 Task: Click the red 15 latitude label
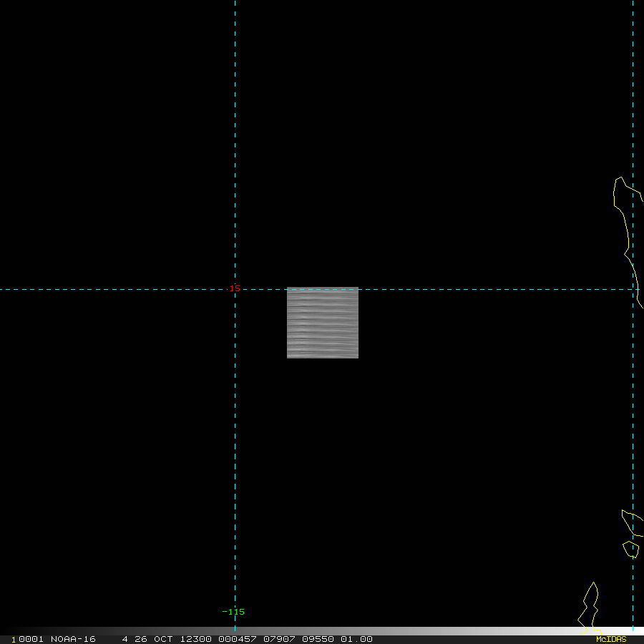pos(235,289)
